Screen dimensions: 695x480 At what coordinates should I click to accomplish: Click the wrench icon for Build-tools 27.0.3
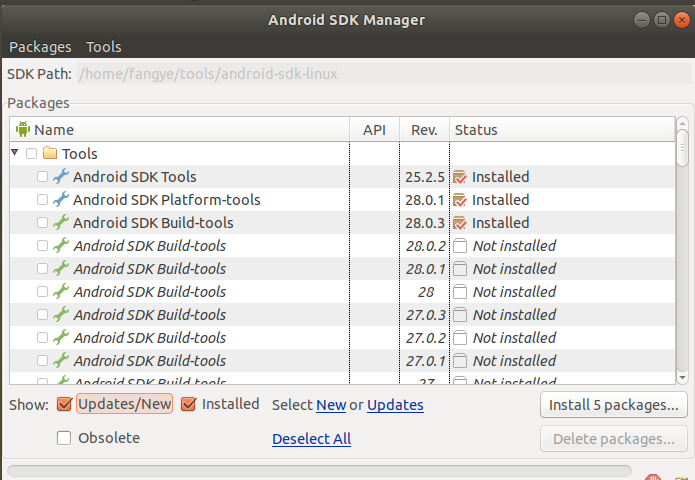[x=61, y=315]
